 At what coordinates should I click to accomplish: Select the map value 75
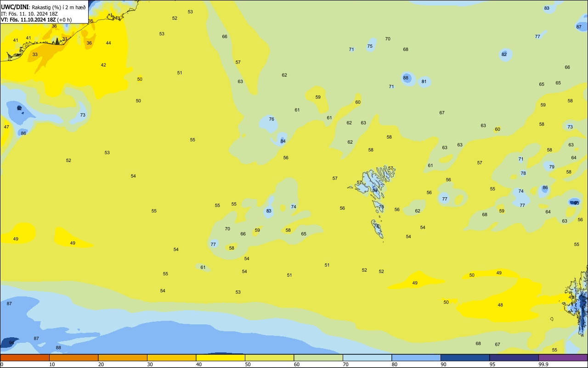point(370,46)
